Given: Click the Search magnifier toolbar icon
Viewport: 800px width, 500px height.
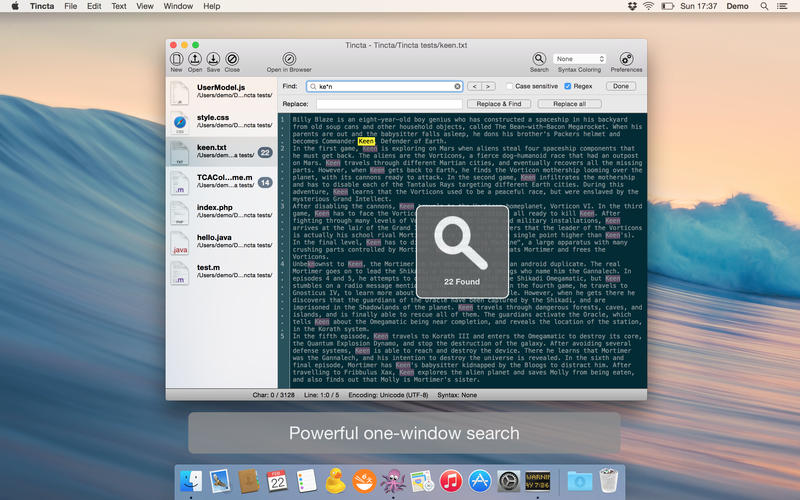Looking at the screenshot, I should coord(539,59).
